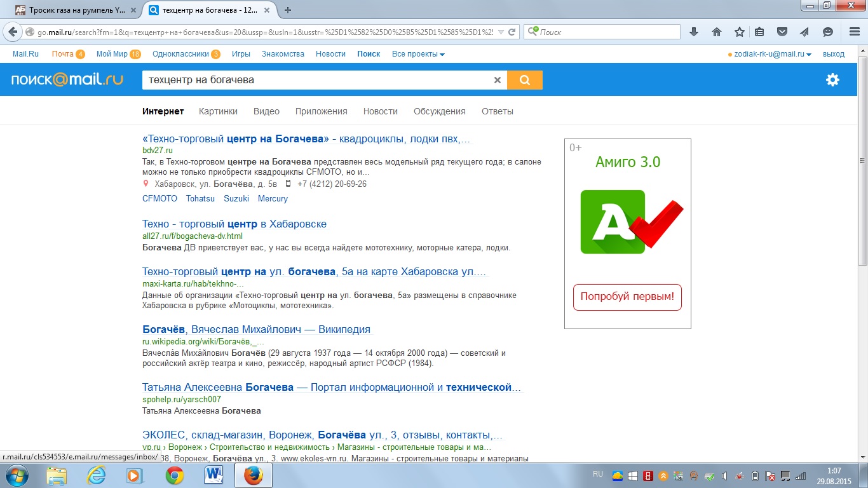Viewport: 868px width, 488px height.
Task: Click the browser address bar URL
Action: tap(266, 32)
